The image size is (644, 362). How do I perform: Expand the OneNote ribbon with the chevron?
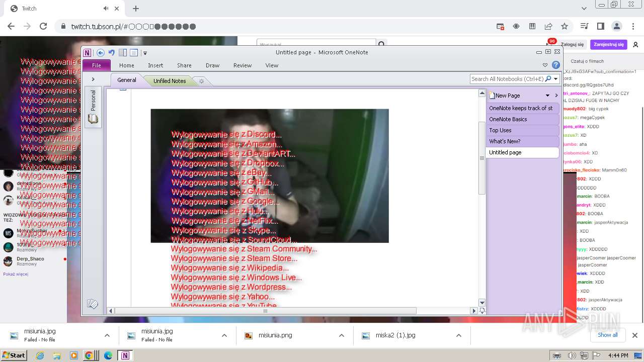click(545, 65)
